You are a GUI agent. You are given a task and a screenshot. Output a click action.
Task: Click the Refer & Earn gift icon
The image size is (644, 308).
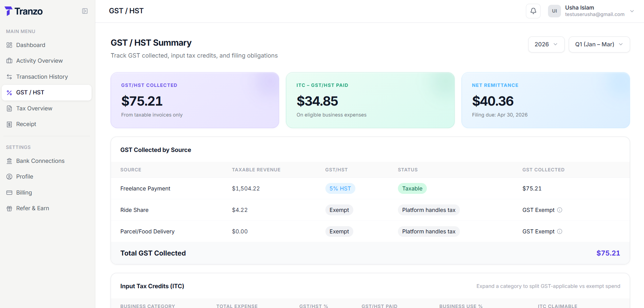pyautogui.click(x=10, y=209)
